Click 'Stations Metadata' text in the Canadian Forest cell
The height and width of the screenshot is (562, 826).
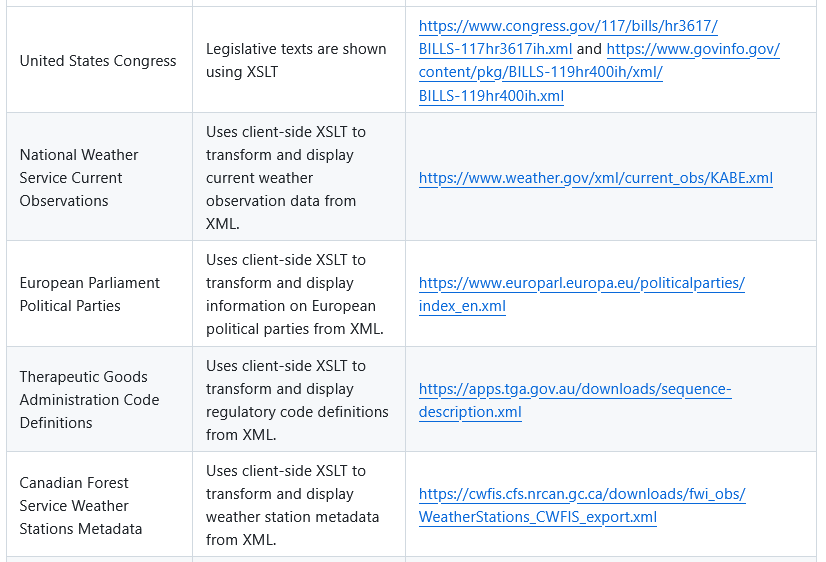81,529
